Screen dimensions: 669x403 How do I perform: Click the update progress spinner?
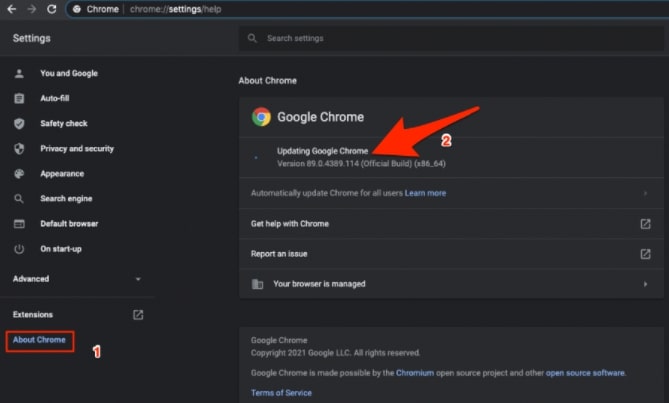(x=256, y=157)
